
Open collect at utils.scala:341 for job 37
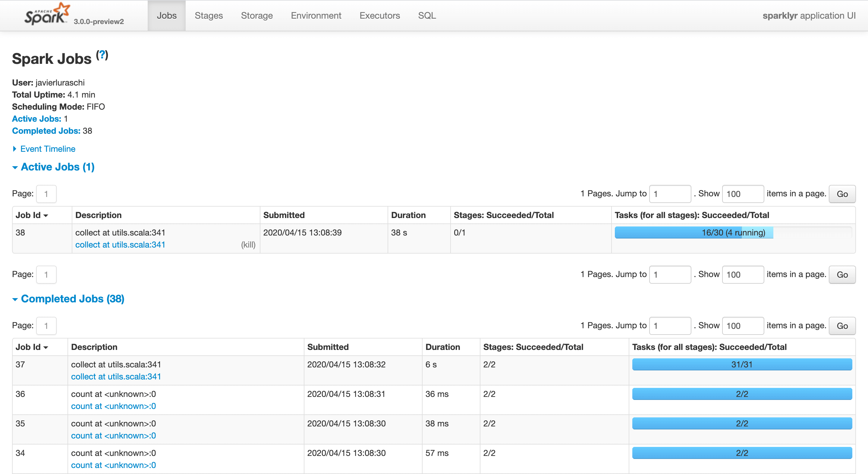(116, 376)
